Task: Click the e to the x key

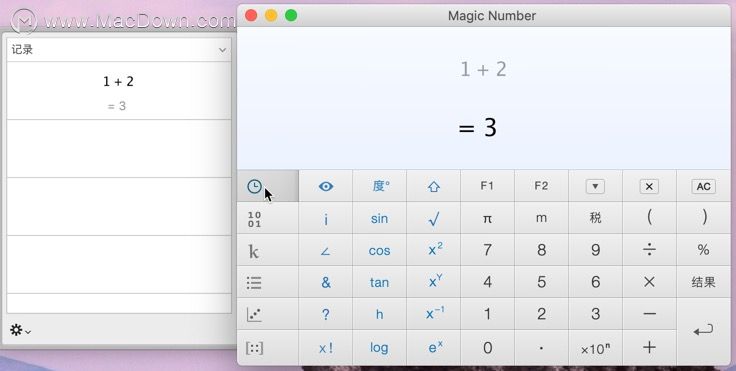Action: (434, 348)
